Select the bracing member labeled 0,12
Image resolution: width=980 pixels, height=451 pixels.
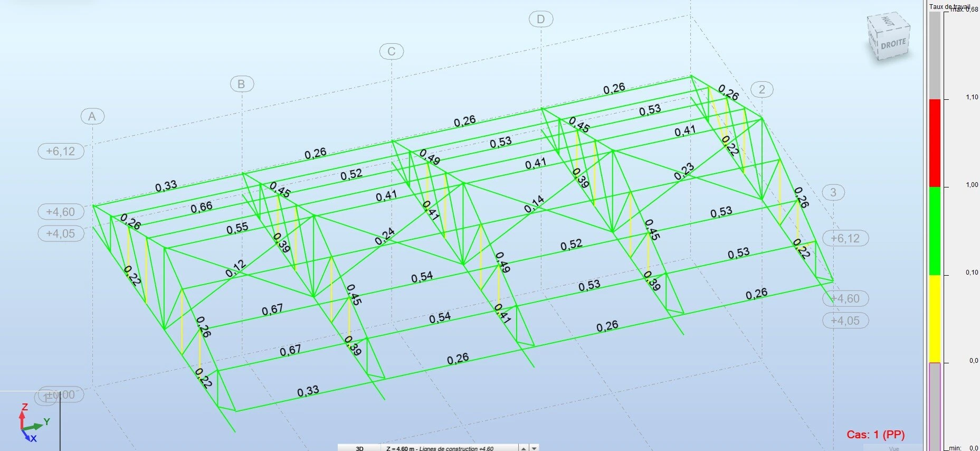[235, 269]
